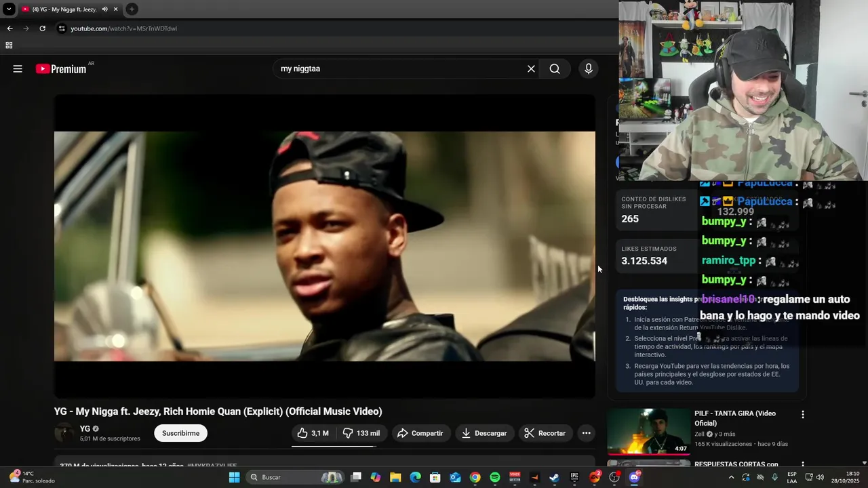Open the Windows Start menu
This screenshot has width=868, height=488.
[x=234, y=477]
